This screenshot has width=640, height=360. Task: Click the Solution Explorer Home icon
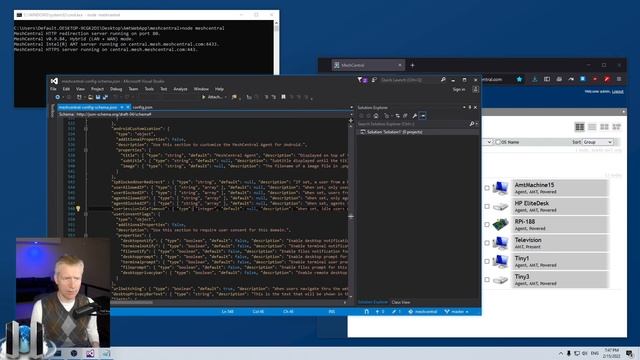pyautogui.click(x=376, y=116)
